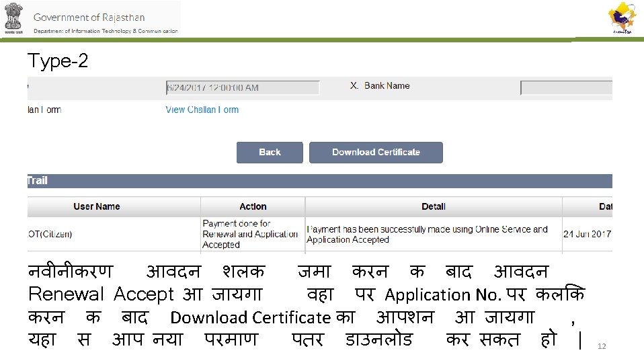Screen dimensions: 644x363
Task: Click the Back button
Action: [x=270, y=153]
